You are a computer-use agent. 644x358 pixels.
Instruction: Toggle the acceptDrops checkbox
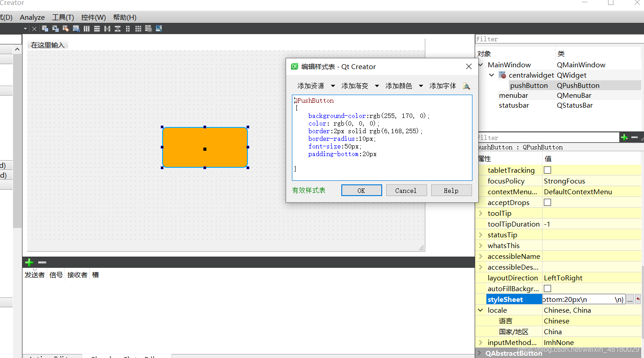pos(547,202)
